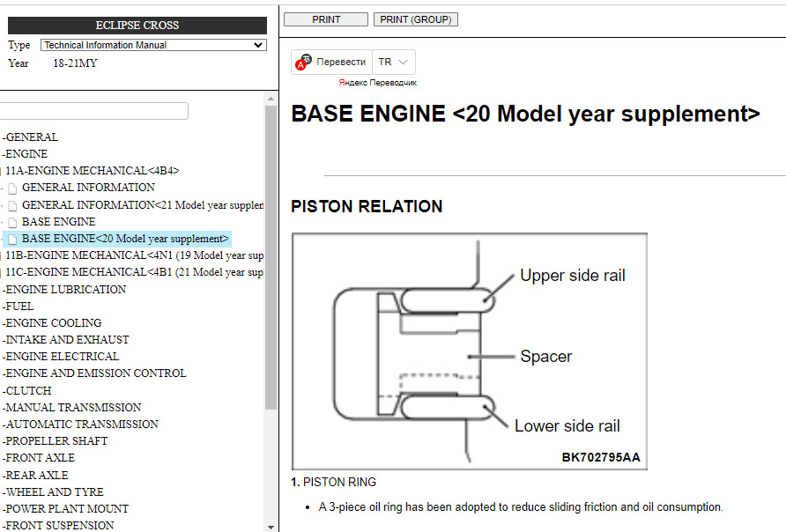The image size is (786, 532).
Task: Open the Type selection dropdown
Action: [153, 45]
